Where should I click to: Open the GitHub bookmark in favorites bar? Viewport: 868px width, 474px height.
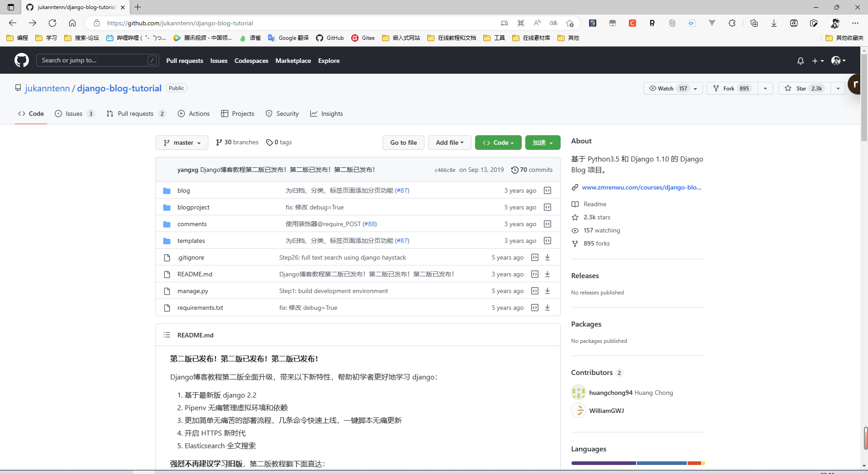330,38
